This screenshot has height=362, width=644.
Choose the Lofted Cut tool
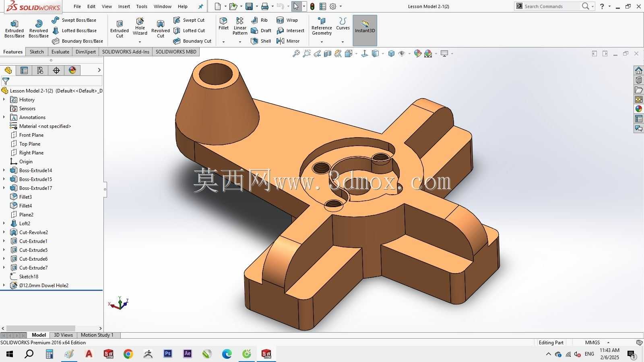pos(189,31)
